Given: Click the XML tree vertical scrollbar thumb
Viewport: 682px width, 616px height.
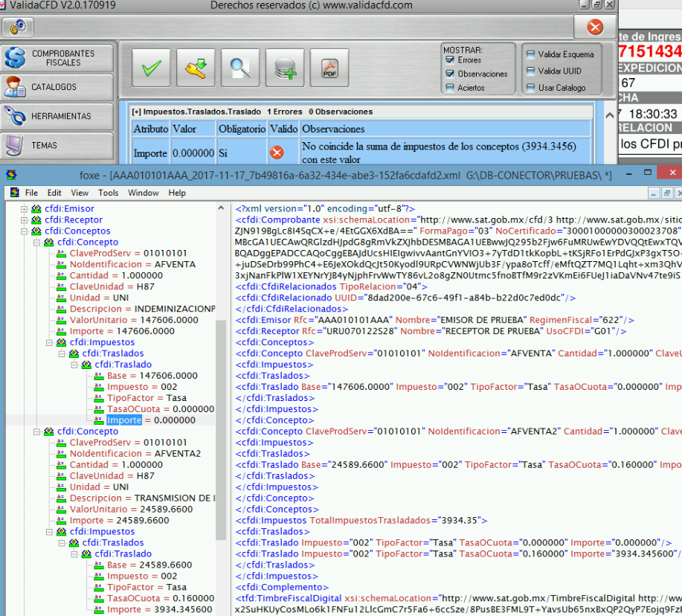Looking at the screenshot, I should tap(221, 430).
